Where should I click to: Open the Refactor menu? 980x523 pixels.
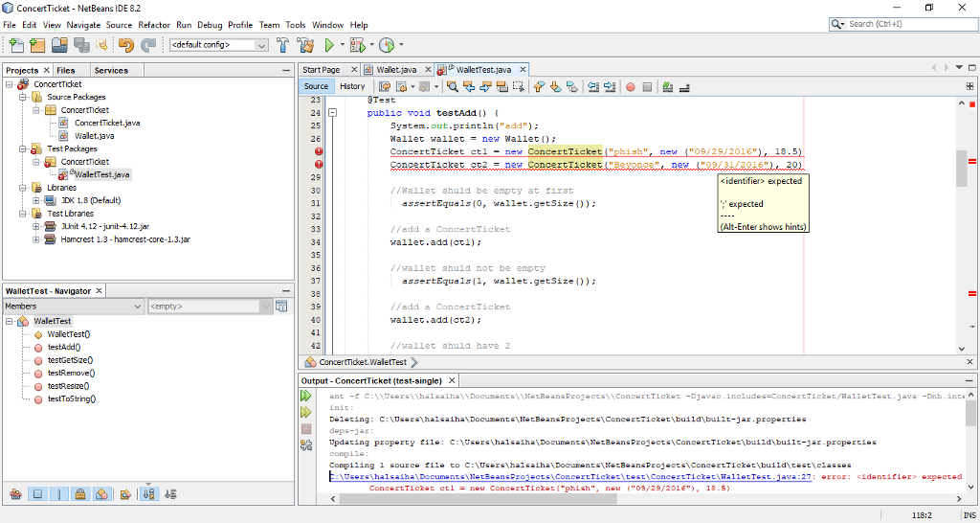click(x=154, y=25)
